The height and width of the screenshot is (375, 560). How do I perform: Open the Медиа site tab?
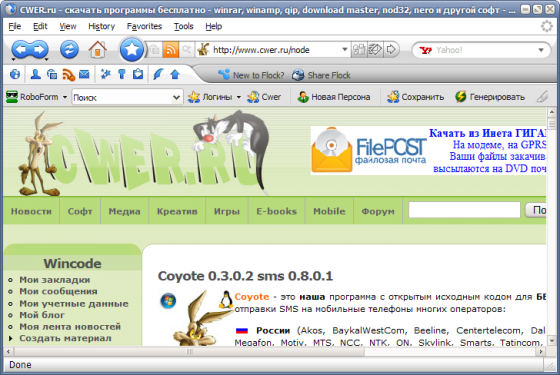pos(124,211)
